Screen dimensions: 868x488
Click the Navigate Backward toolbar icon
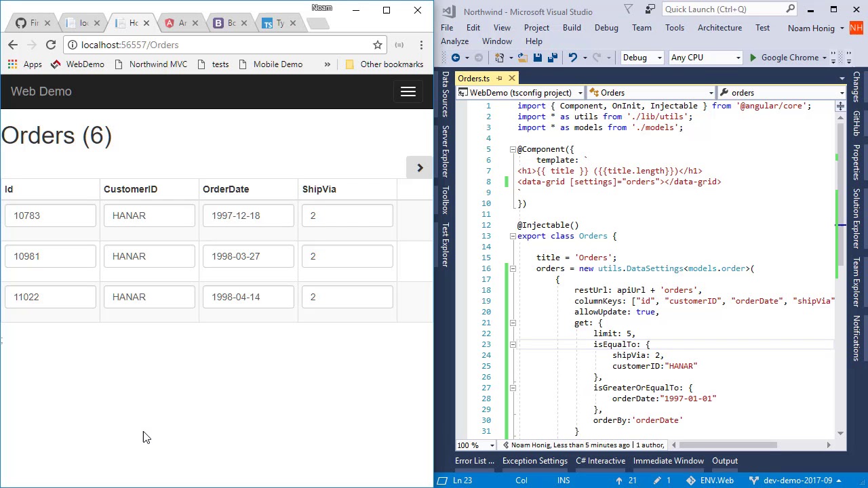[456, 58]
